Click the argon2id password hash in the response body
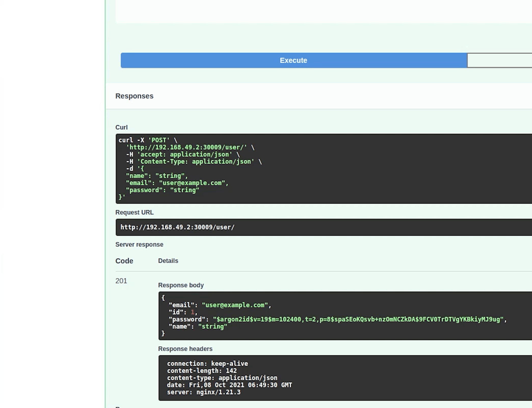This screenshot has width=532, height=408. [x=358, y=319]
